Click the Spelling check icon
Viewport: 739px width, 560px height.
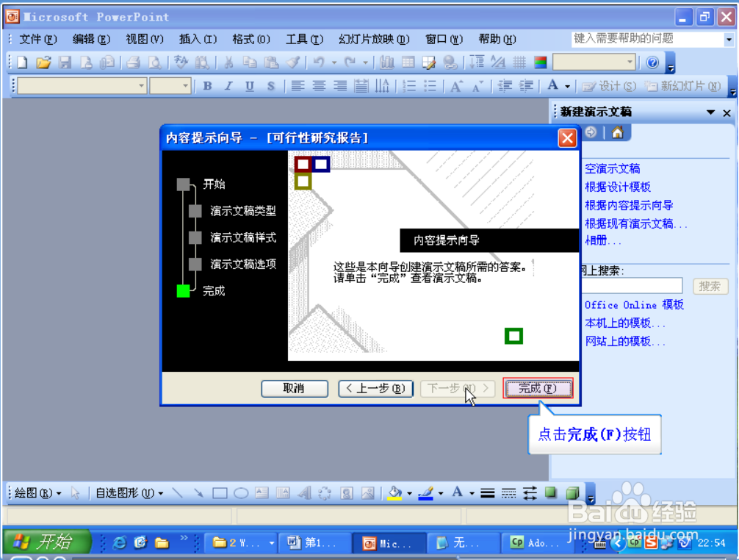pos(181,62)
